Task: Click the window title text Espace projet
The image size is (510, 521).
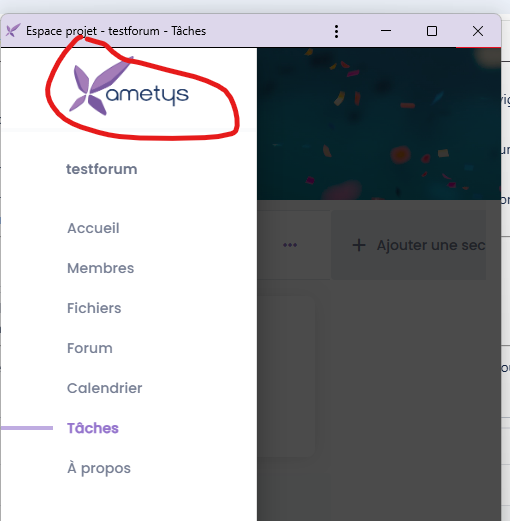Action: 61,31
